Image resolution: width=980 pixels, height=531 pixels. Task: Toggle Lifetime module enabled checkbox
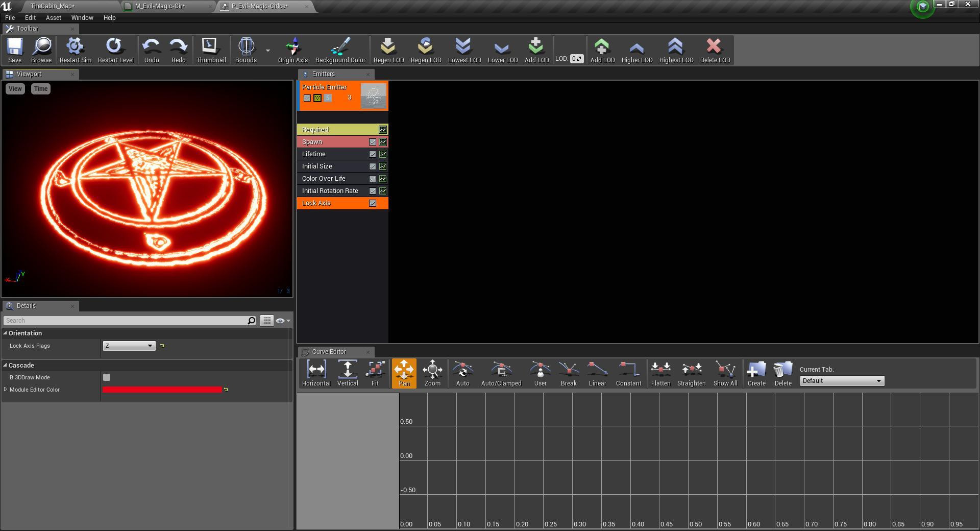[373, 154]
